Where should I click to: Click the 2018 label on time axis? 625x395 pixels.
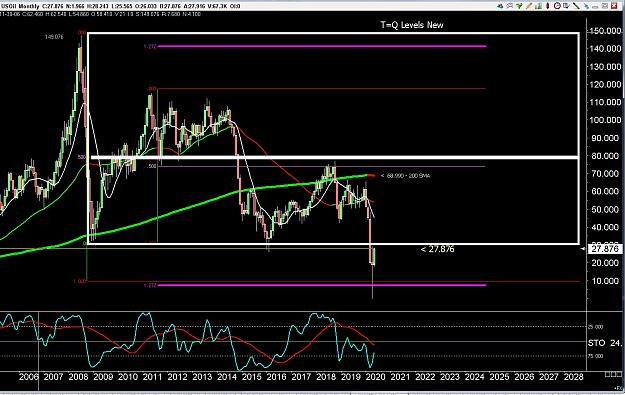326,377
